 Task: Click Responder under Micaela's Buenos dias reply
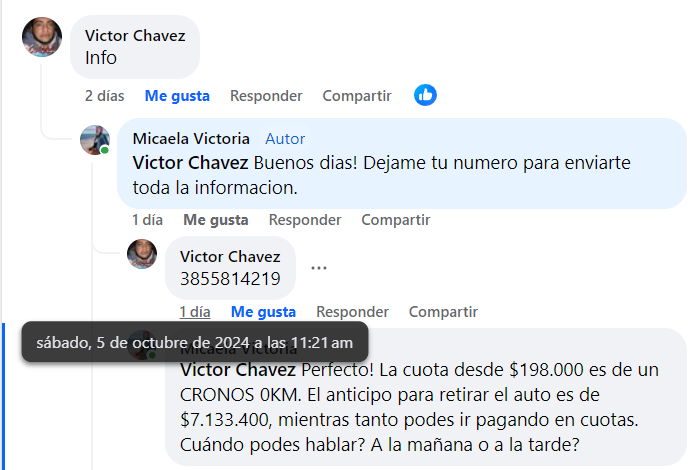point(305,220)
